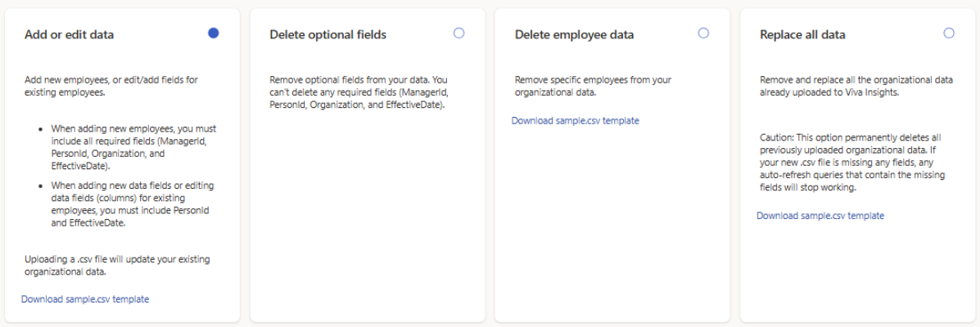
Task: Click the bullet about adding new employees
Action: tap(131, 147)
